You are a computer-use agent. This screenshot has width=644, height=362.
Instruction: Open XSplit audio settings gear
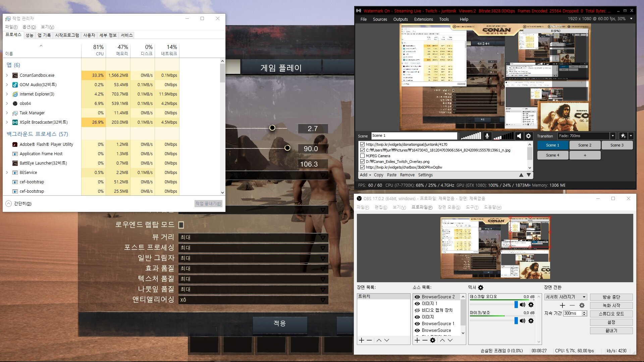pyautogui.click(x=528, y=136)
